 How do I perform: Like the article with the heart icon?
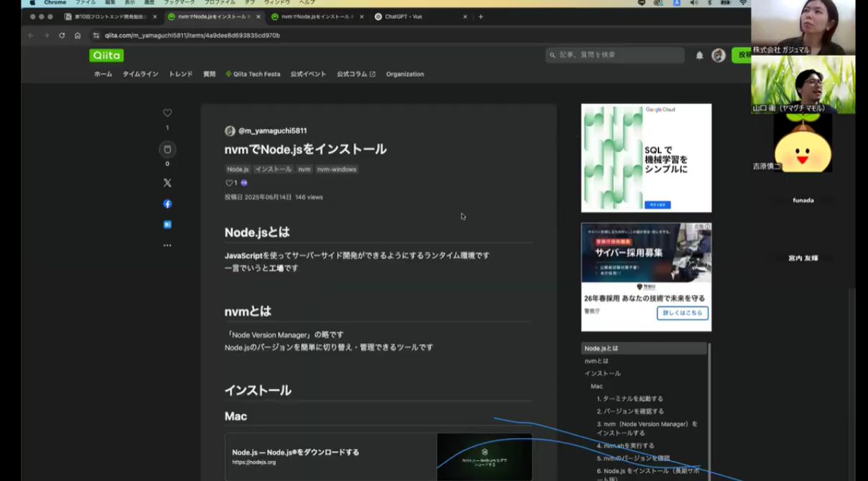point(167,113)
